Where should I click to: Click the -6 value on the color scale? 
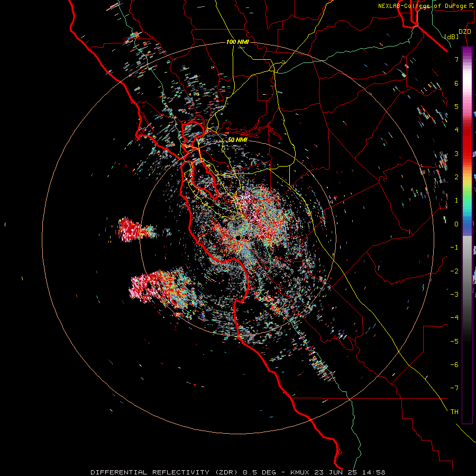pos(454,365)
